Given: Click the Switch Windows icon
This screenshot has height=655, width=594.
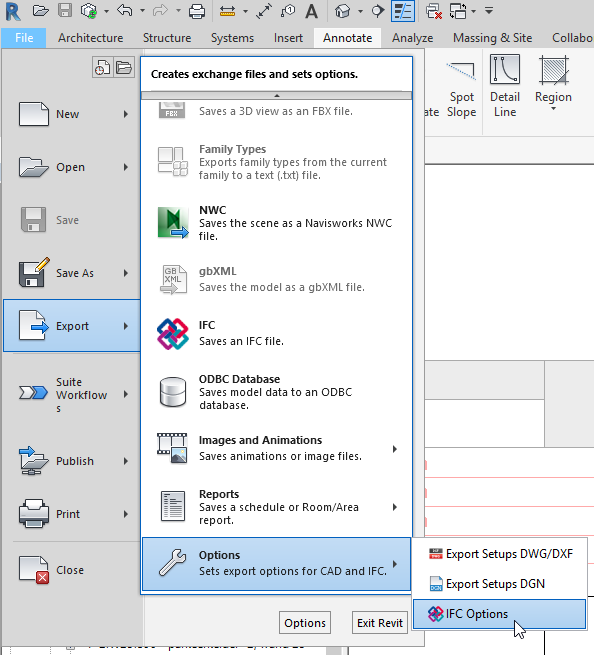Looking at the screenshot, I should pos(458,11).
